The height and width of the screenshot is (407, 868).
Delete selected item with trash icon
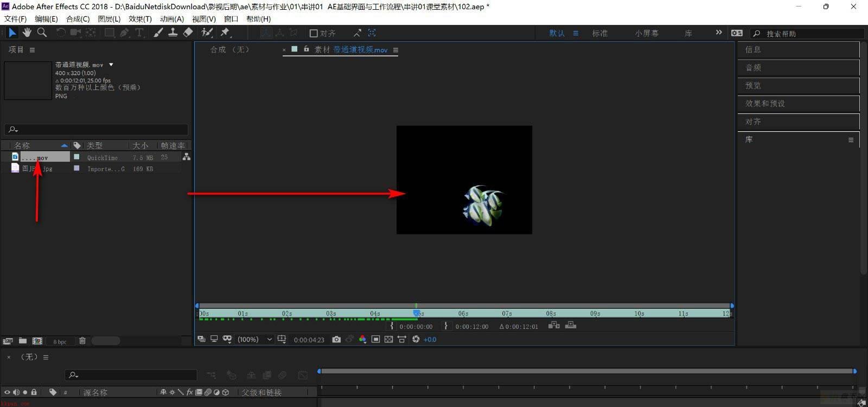[x=82, y=341]
